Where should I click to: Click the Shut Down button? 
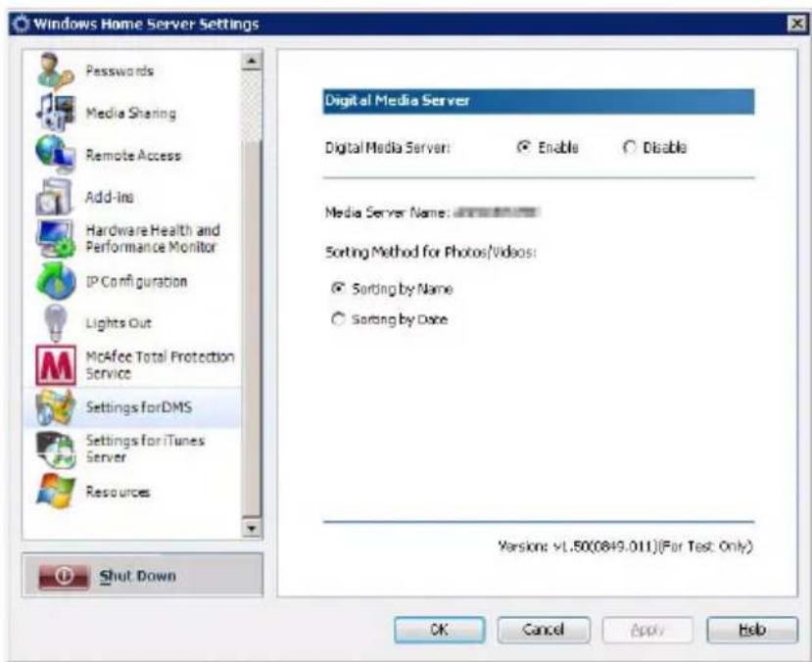point(142,575)
